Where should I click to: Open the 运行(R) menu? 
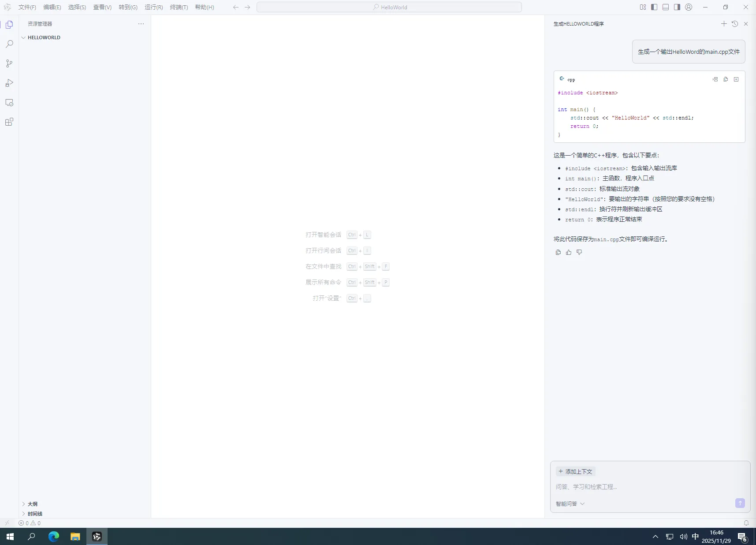(154, 7)
